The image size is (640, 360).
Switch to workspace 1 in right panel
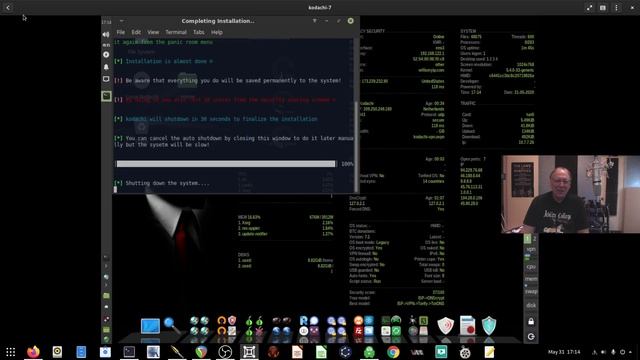pyautogui.click(x=527, y=239)
